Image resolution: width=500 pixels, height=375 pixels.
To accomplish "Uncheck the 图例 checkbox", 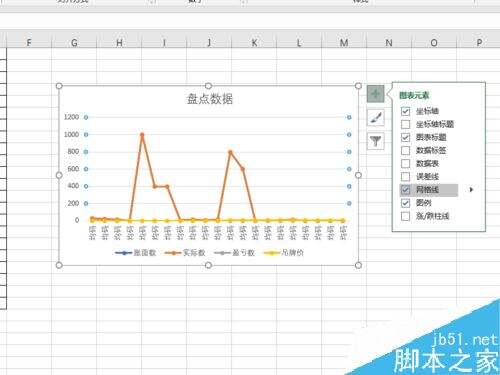I will coord(405,203).
